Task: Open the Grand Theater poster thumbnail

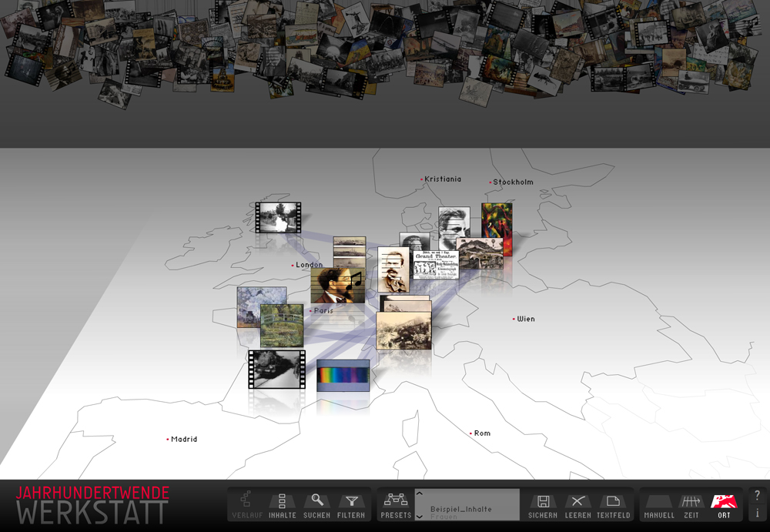Action: (436, 266)
